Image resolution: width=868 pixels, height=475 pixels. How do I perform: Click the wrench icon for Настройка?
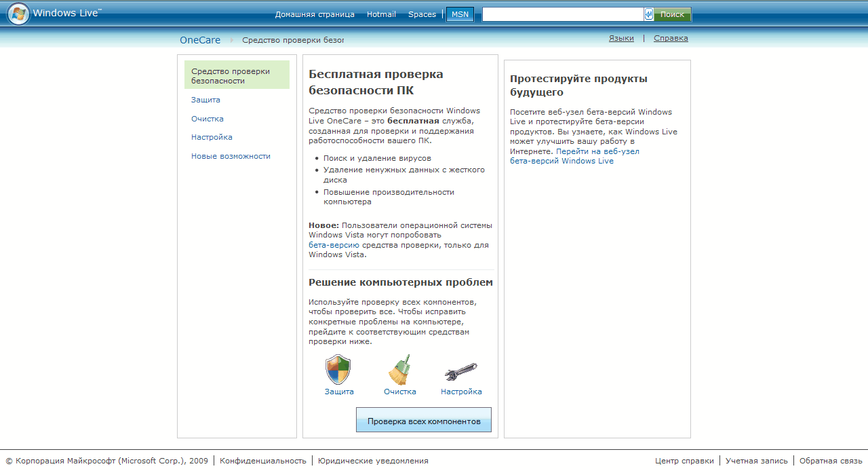point(461,372)
